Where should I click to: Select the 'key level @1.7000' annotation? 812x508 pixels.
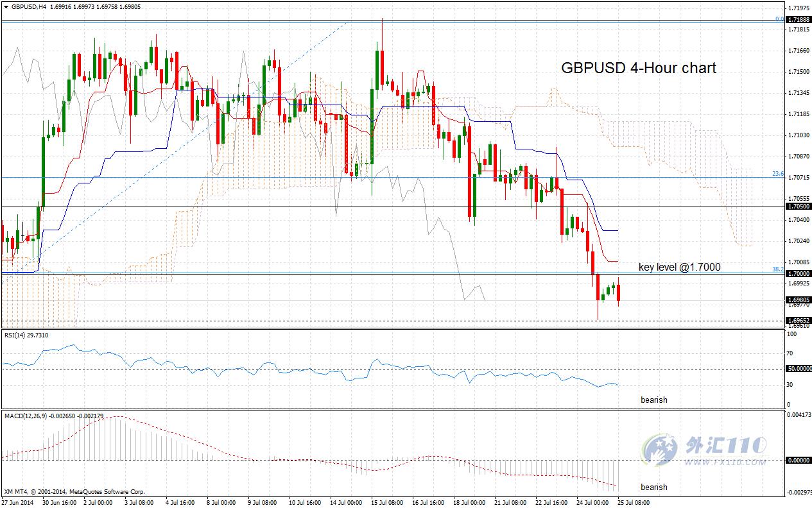[679, 267]
